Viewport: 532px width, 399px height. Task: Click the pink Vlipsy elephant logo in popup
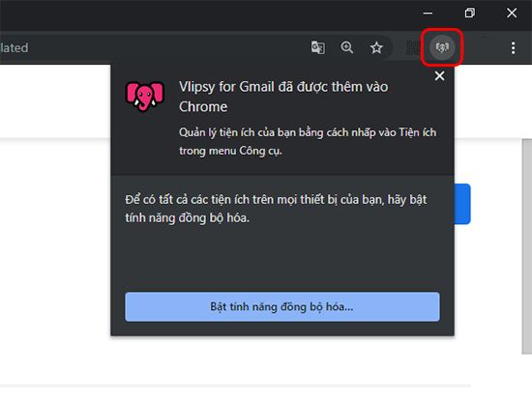tap(145, 96)
